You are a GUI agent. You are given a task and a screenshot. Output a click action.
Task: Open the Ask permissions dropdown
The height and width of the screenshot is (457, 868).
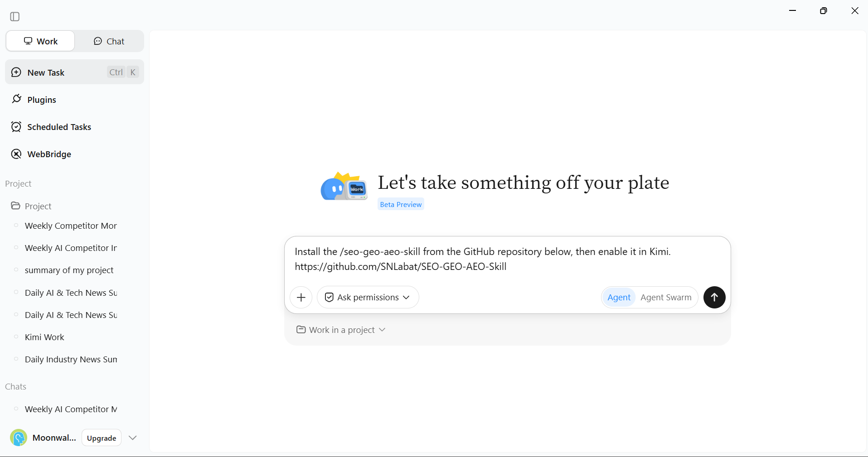click(368, 297)
